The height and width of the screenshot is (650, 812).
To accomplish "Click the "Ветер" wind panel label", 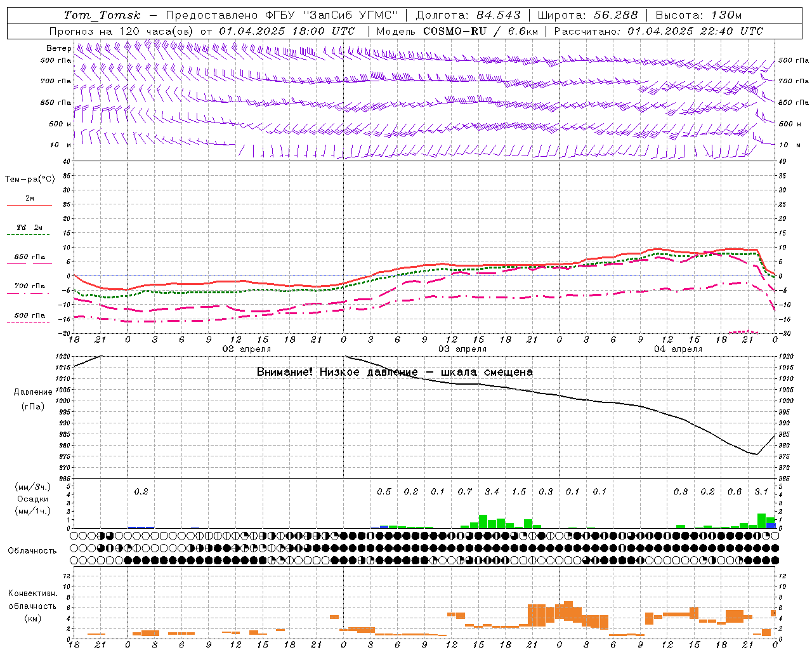I will pyautogui.click(x=59, y=48).
